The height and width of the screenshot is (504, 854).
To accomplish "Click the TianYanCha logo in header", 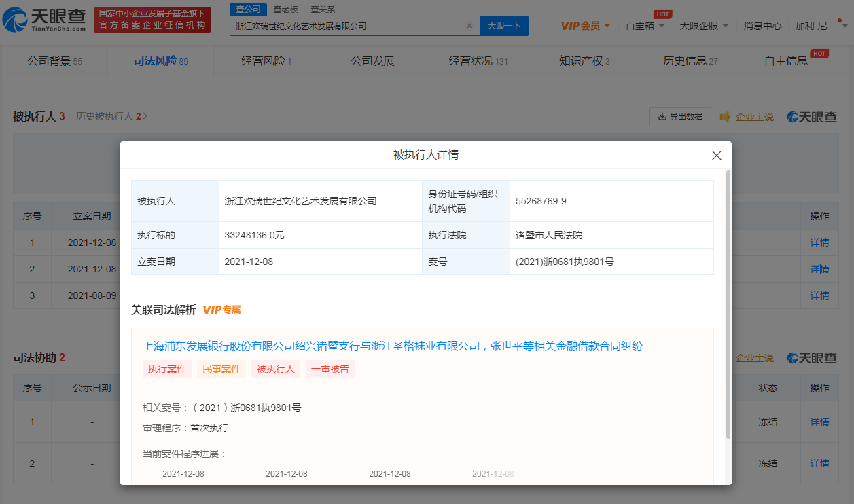I will click(x=46, y=20).
